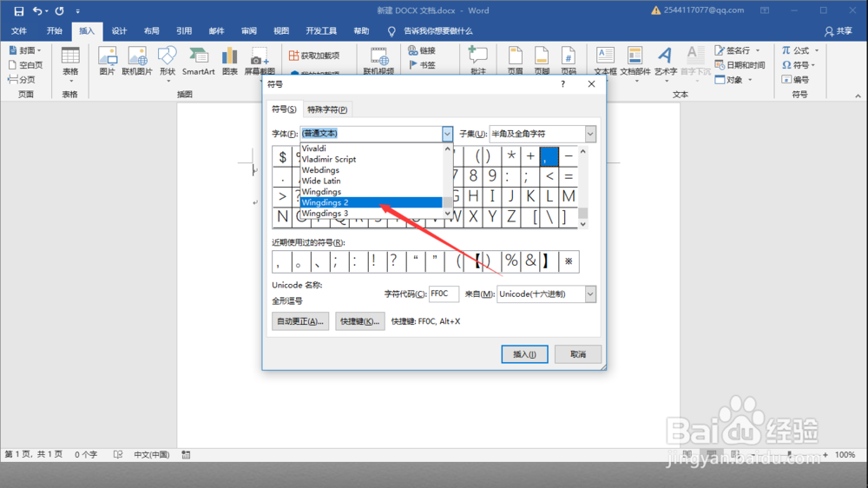The width and height of the screenshot is (868, 488).
Task: Insert a text box
Action: pos(605,61)
